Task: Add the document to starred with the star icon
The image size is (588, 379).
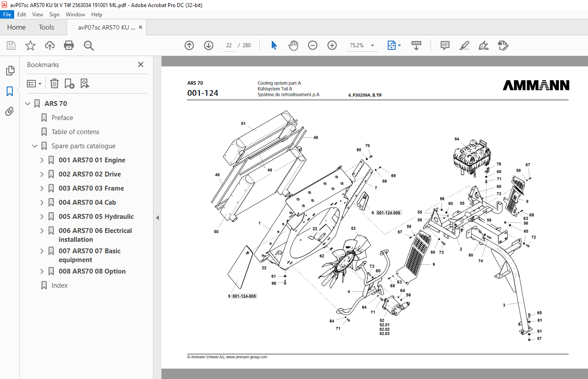Action: (30, 45)
